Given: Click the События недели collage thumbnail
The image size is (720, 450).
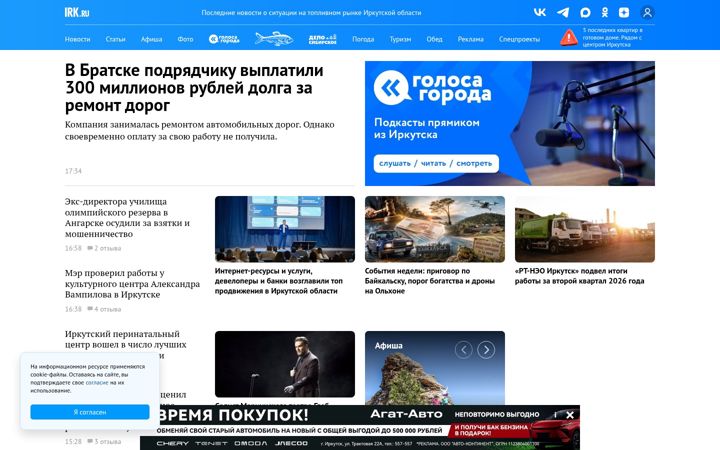Looking at the screenshot, I should click(435, 229).
